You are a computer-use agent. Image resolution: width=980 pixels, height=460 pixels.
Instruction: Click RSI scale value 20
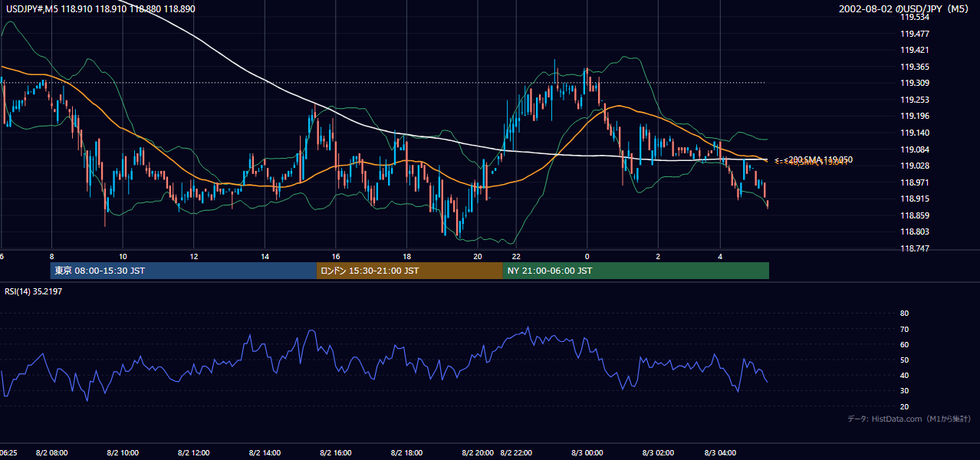coord(904,406)
